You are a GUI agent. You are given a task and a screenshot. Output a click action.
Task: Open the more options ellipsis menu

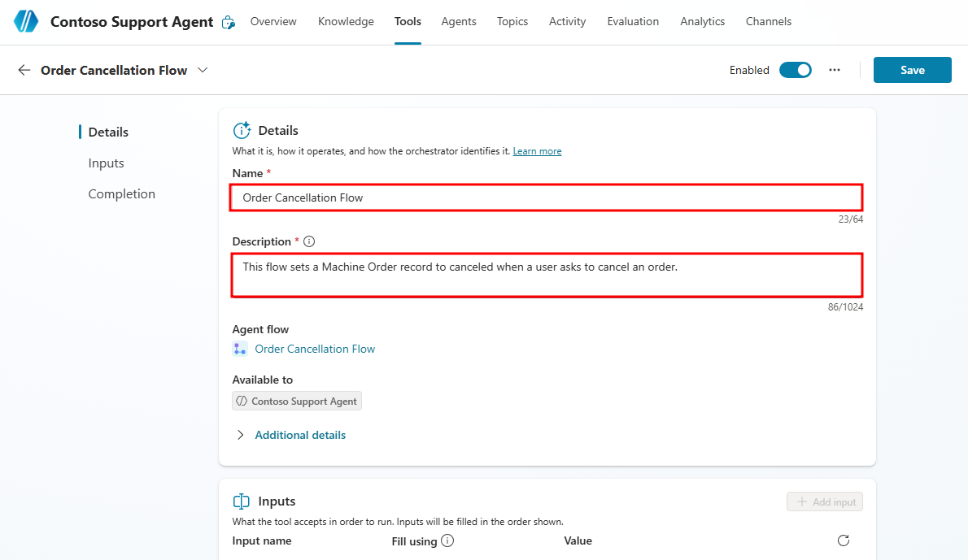pos(835,71)
